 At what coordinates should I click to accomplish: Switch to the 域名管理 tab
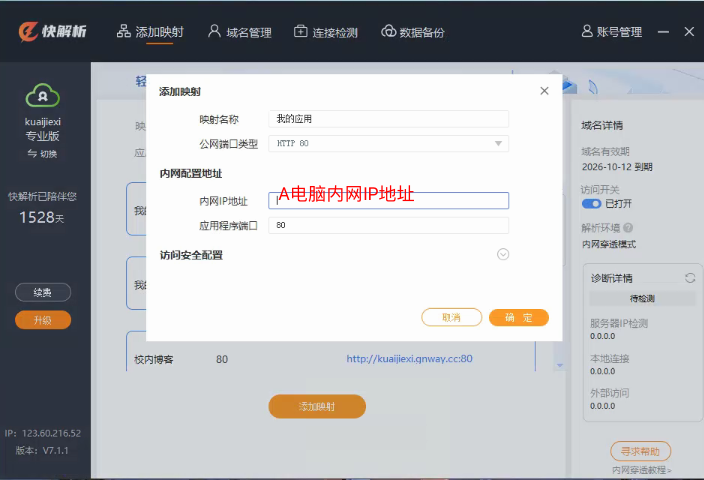point(239,32)
